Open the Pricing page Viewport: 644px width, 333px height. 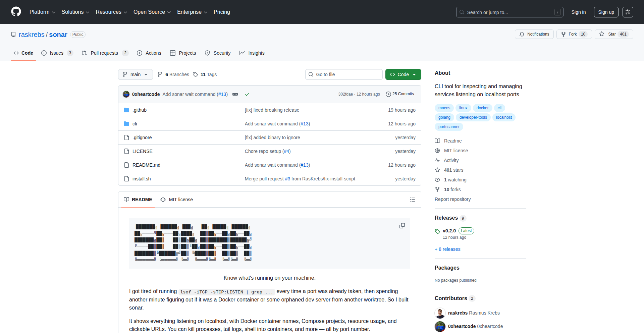click(x=222, y=12)
